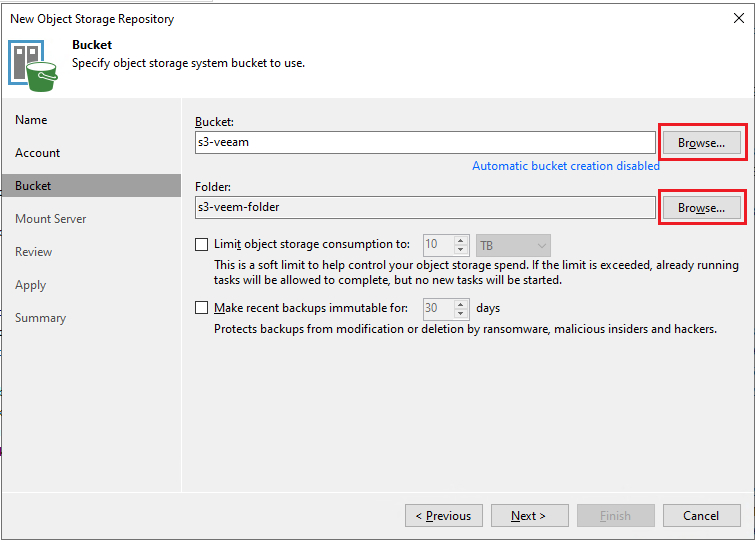Enable Make recent backups immutable checkbox
This screenshot has height=540, width=755.
tap(201, 307)
